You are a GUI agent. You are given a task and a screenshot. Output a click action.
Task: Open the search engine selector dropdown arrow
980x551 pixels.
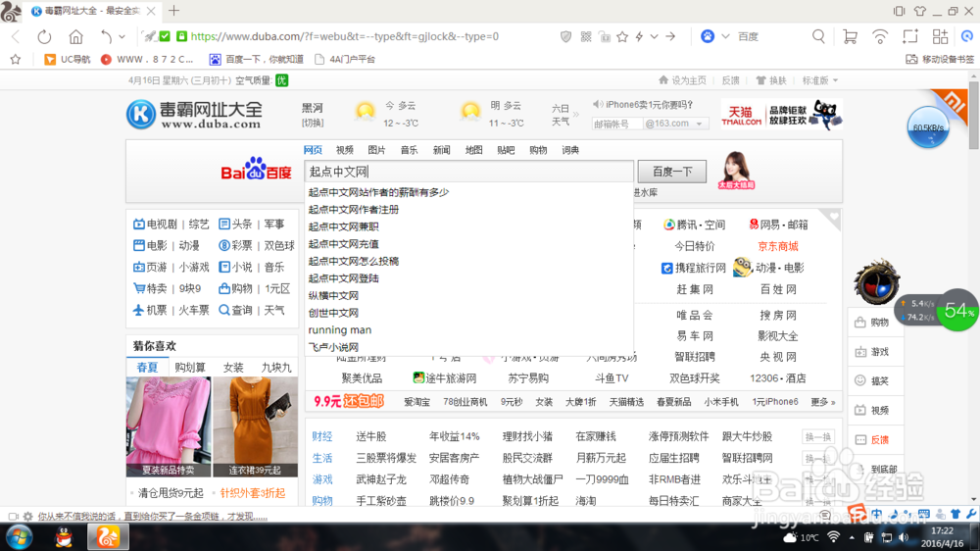pyautogui.click(x=725, y=37)
